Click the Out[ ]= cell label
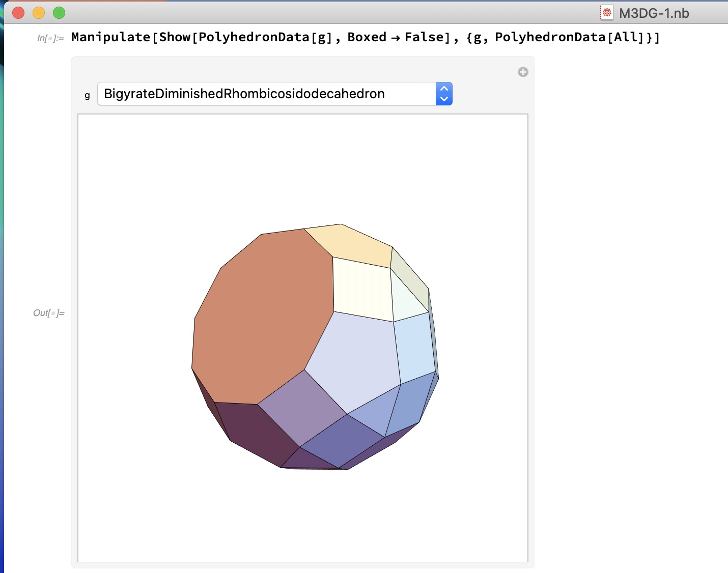The height and width of the screenshot is (573, 728). click(x=49, y=313)
